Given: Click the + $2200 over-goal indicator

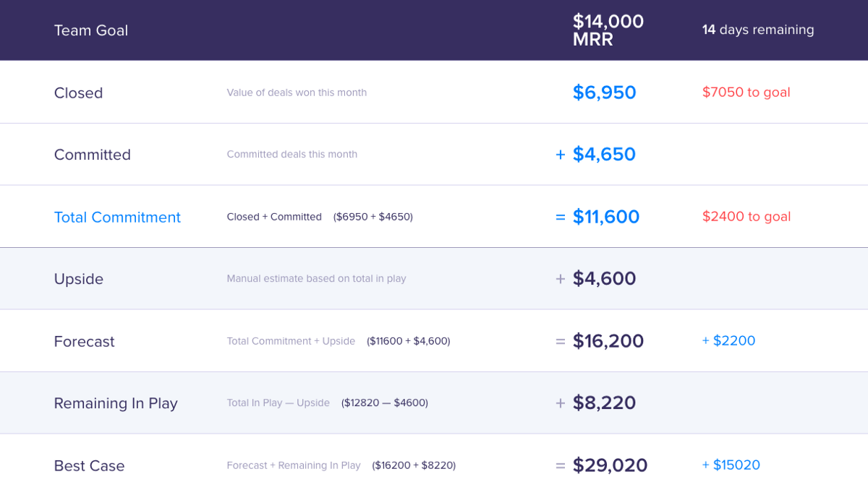Looking at the screenshot, I should click(728, 340).
